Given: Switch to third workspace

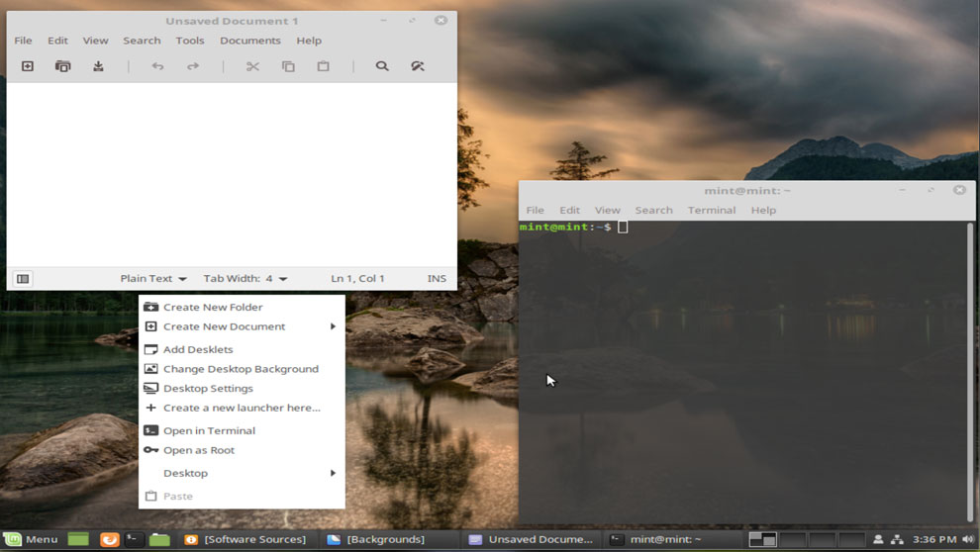Looking at the screenshot, I should click(x=822, y=539).
